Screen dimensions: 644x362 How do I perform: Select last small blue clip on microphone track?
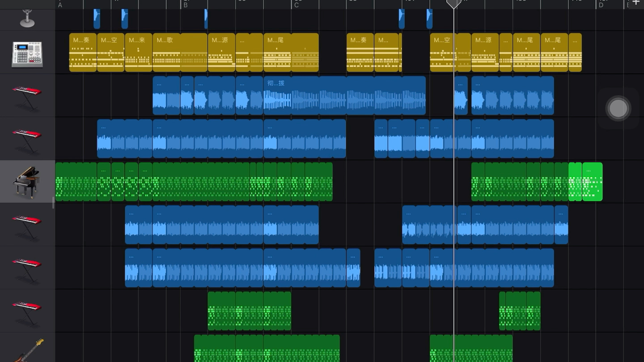point(429,19)
